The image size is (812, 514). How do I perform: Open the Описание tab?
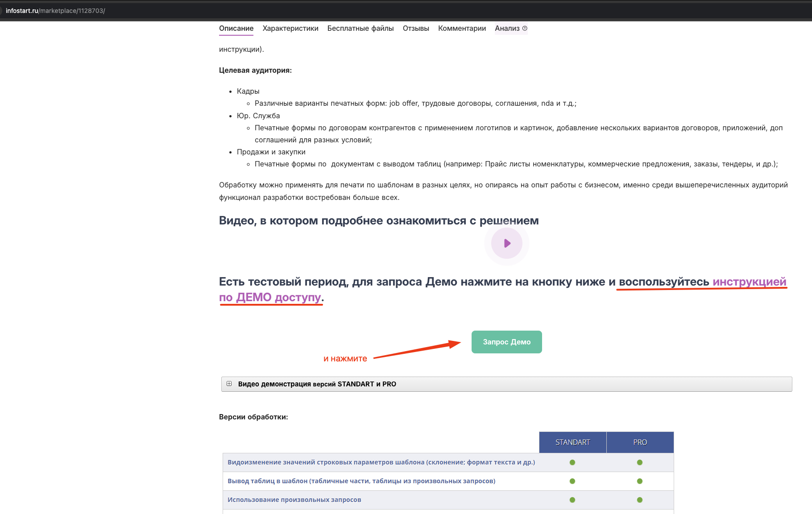pyautogui.click(x=236, y=28)
